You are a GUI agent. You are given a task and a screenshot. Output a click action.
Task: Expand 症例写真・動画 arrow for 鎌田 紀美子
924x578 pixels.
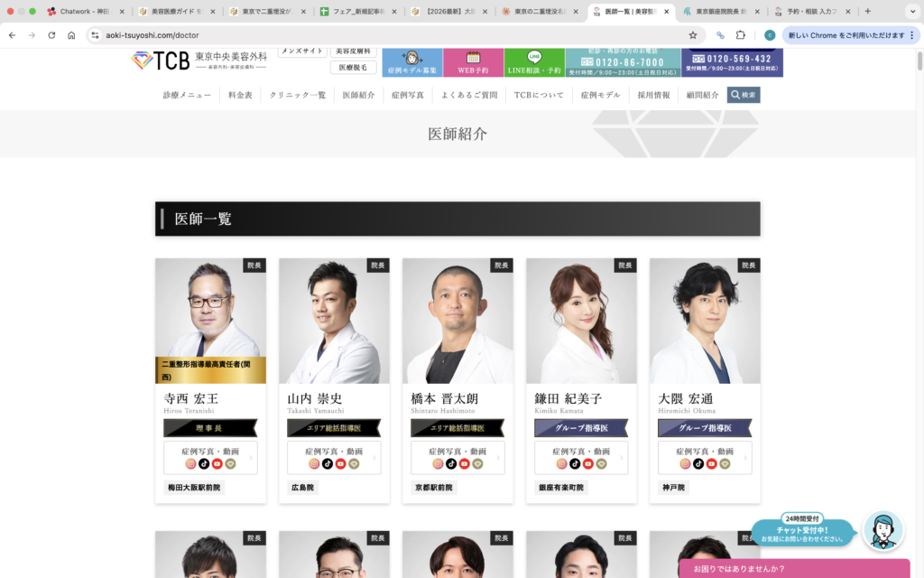click(x=622, y=458)
